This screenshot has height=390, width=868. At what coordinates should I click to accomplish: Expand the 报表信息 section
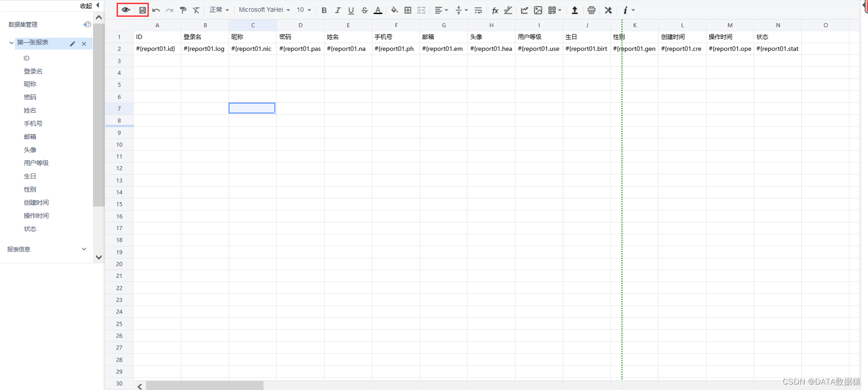(84, 249)
